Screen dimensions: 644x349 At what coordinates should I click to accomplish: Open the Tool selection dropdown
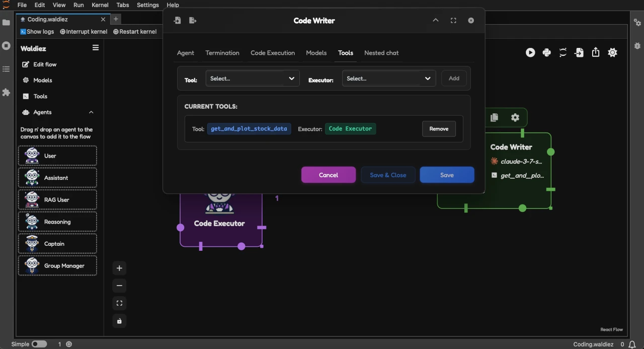(253, 78)
